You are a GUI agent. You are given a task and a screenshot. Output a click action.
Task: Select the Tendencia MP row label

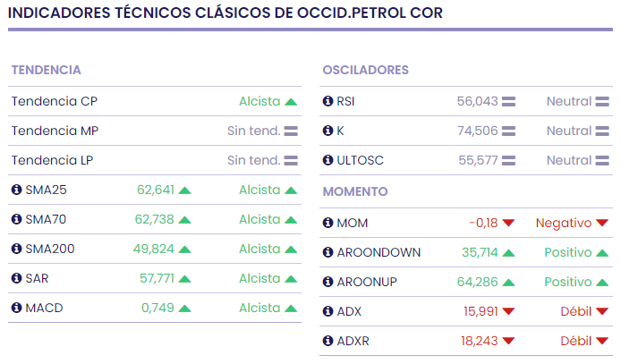(55, 131)
